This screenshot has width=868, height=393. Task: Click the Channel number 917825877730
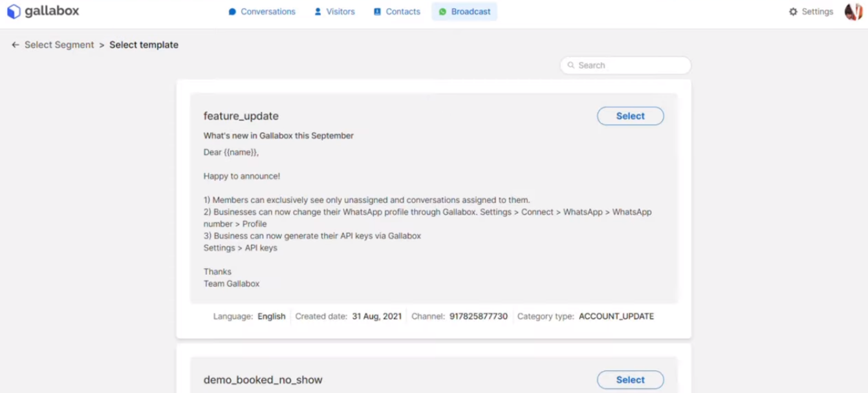point(479,317)
